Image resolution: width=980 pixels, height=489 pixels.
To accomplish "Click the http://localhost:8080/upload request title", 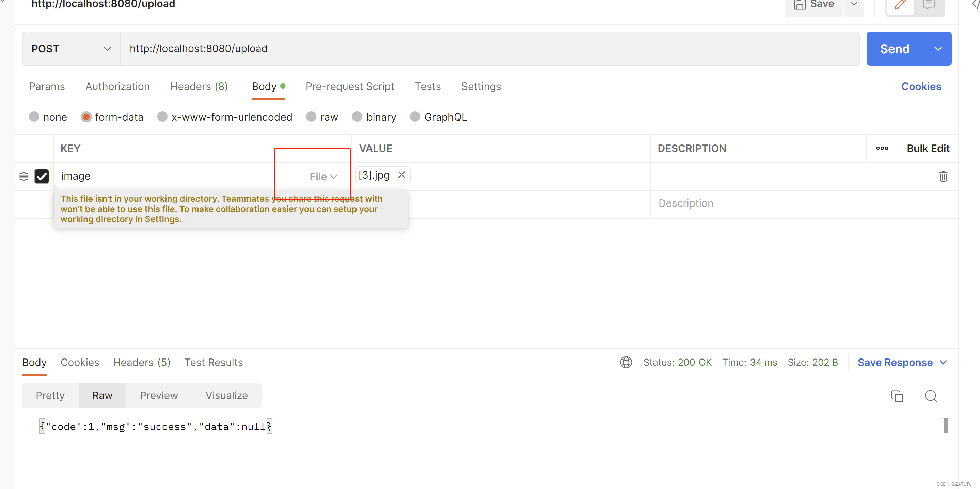I will click(x=103, y=4).
